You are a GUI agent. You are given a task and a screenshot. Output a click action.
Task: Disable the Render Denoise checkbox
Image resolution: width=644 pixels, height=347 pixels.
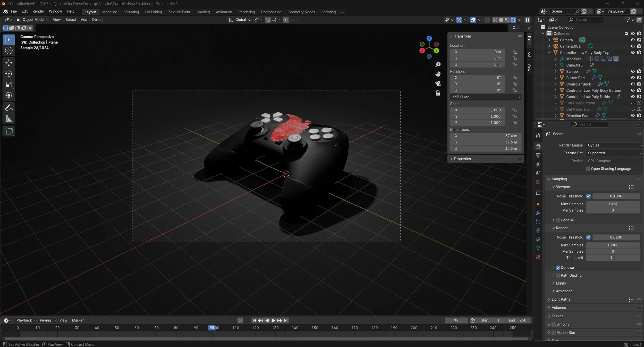click(558, 268)
